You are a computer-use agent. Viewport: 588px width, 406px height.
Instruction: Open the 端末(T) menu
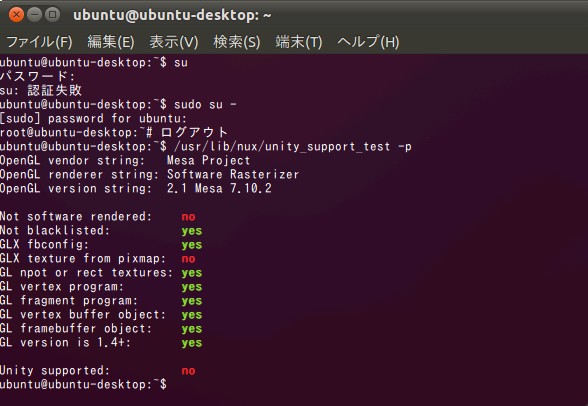[299, 42]
